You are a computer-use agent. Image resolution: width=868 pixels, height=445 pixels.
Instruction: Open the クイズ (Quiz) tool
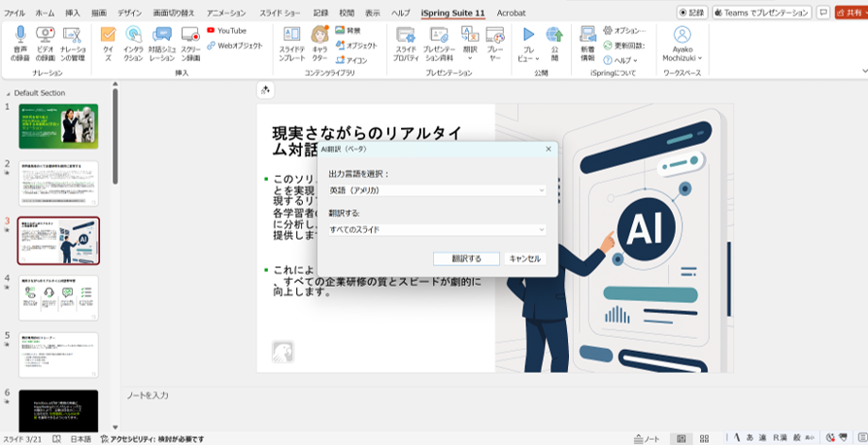point(107,43)
